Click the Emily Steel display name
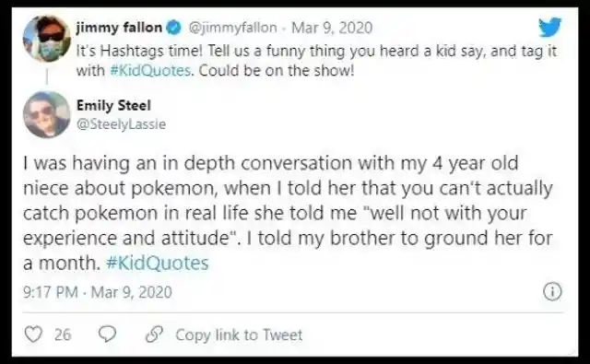This screenshot has height=364, width=590. (x=113, y=105)
